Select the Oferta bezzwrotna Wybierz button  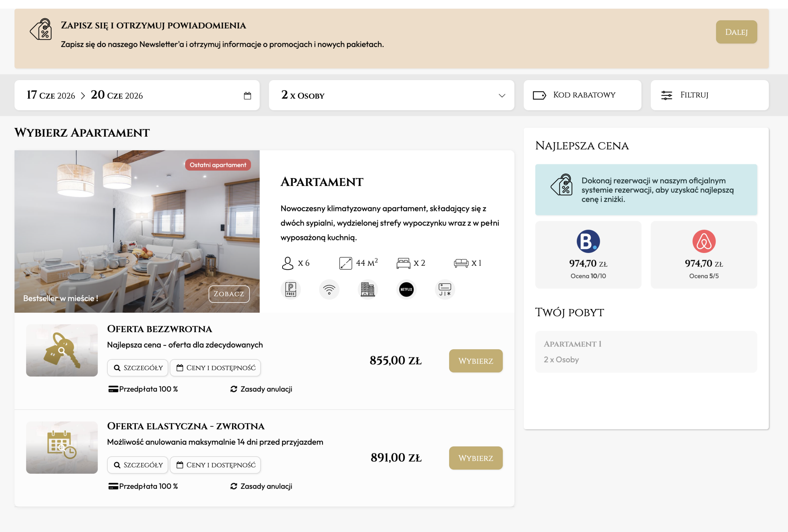[x=475, y=361]
